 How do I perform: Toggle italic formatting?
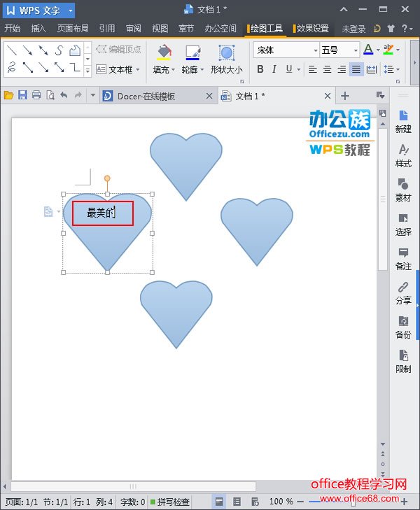274,69
